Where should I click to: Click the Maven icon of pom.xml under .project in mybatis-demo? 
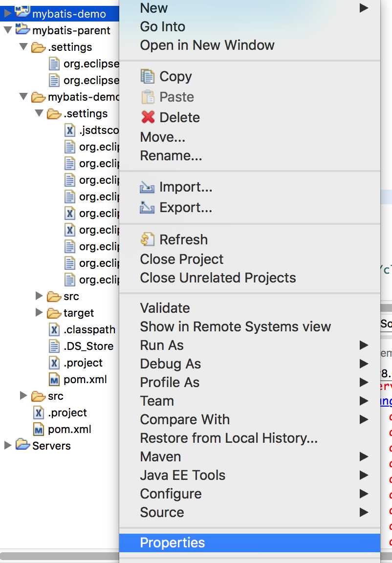(x=54, y=379)
